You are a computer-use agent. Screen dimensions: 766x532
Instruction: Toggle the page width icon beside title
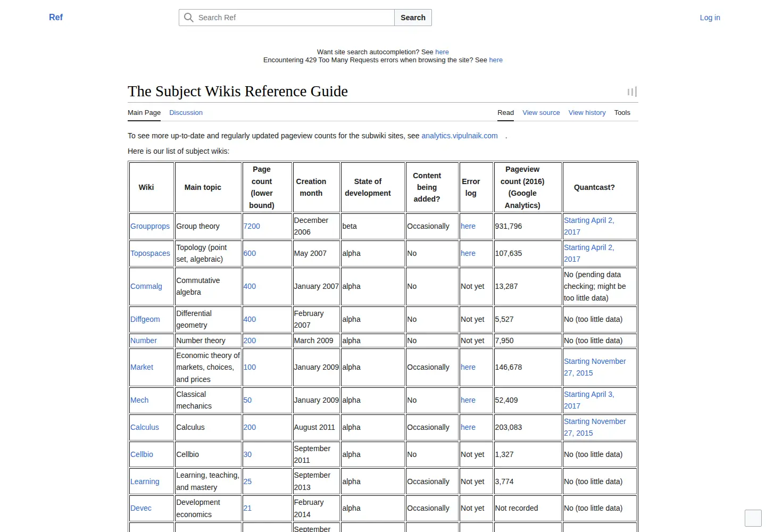point(632,92)
